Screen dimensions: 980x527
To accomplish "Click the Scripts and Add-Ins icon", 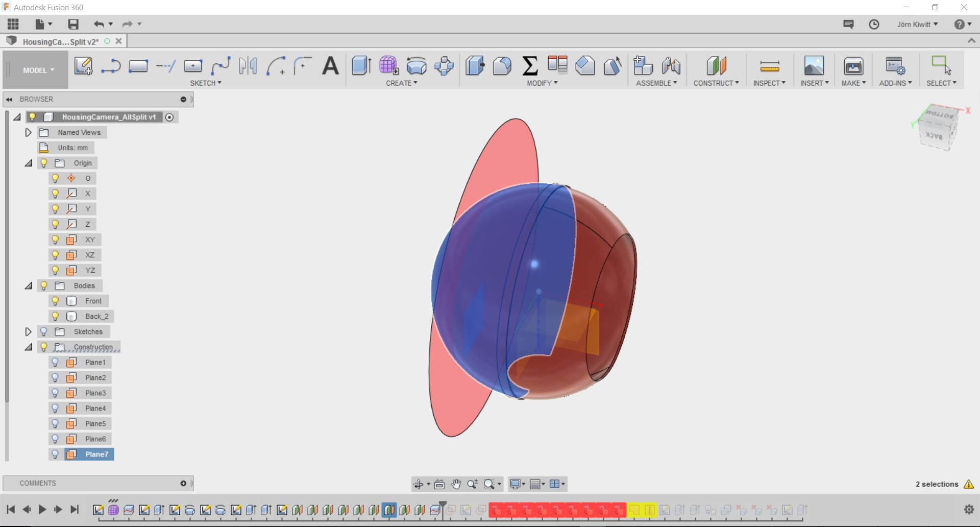I will tap(895, 66).
